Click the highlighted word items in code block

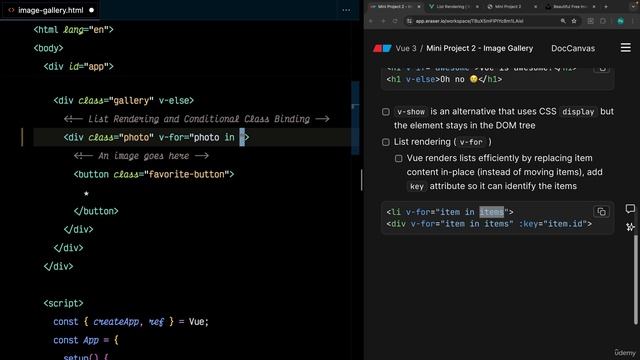(x=491, y=212)
